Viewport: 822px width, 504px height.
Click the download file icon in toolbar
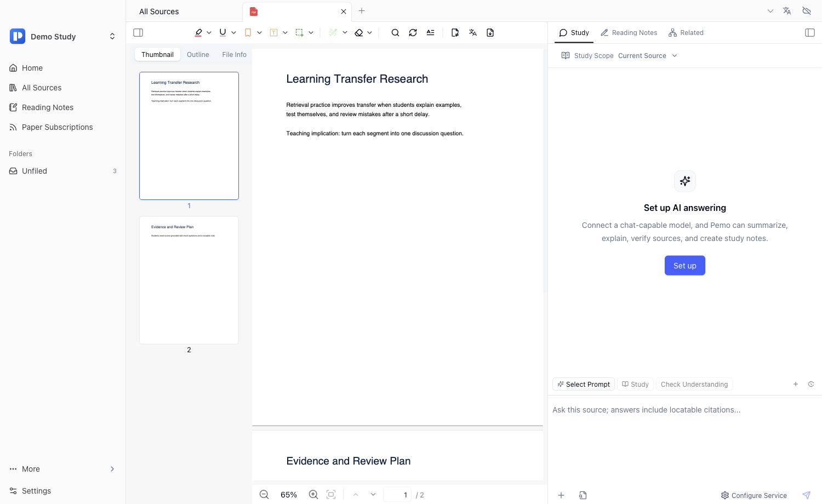tap(490, 33)
